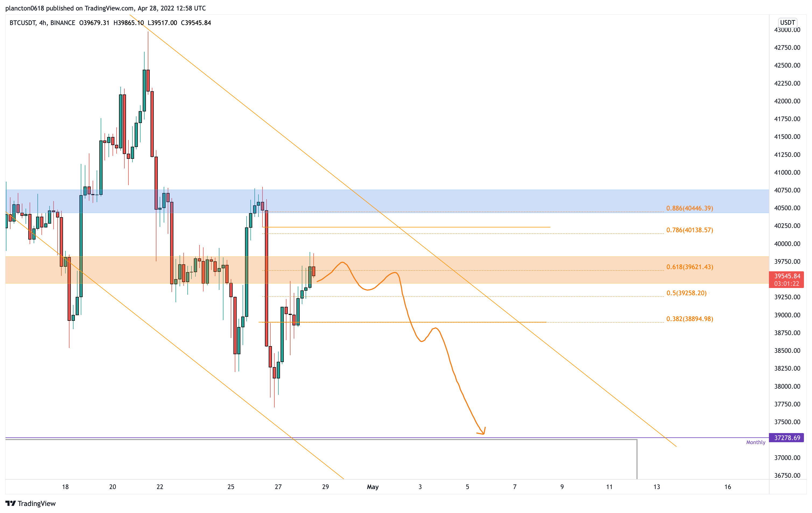Click the Monthly price tag 37278.69
812x513 pixels.
pyautogui.click(x=787, y=438)
